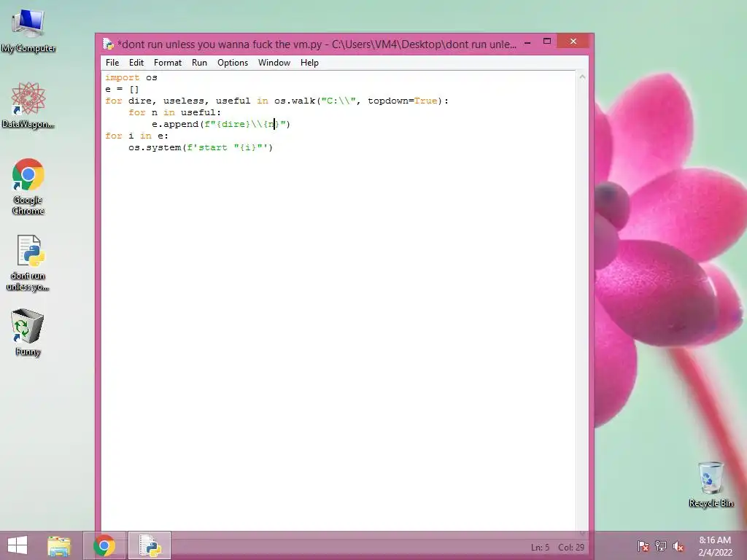Screen dimensions: 747x560
Task: Click the 'for n in useful:' line
Action: point(174,112)
